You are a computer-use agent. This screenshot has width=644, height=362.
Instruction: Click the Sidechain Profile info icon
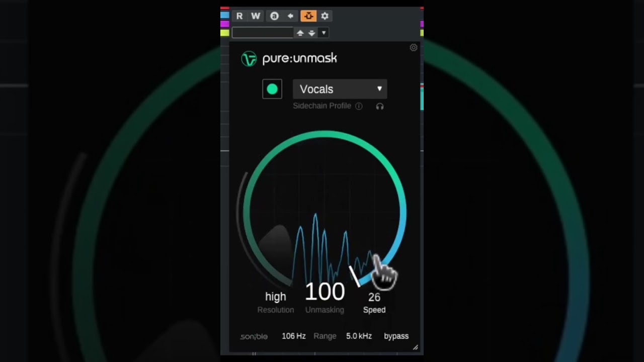point(359,106)
